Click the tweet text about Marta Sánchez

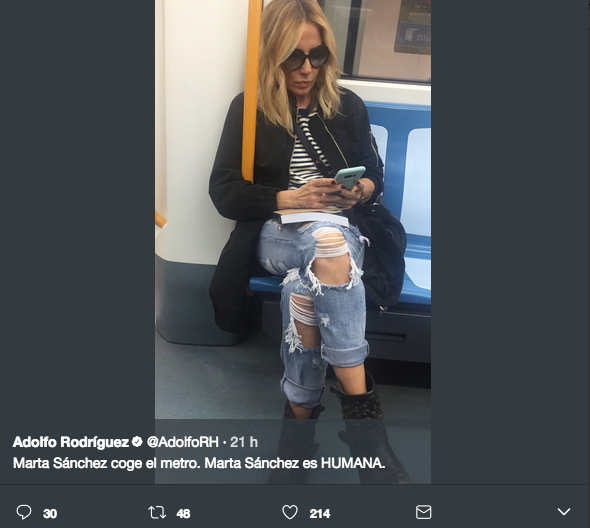[x=199, y=463]
